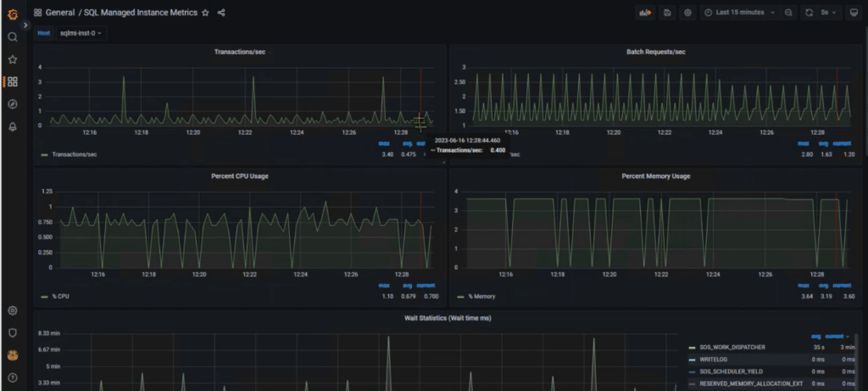Zoom out the time range
The image size is (868, 391).
pos(788,13)
